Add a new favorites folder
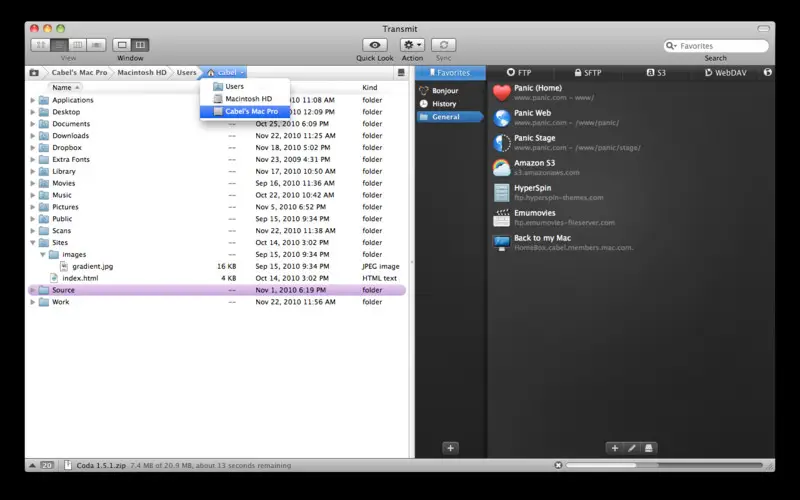800x500 pixels. tap(450, 448)
